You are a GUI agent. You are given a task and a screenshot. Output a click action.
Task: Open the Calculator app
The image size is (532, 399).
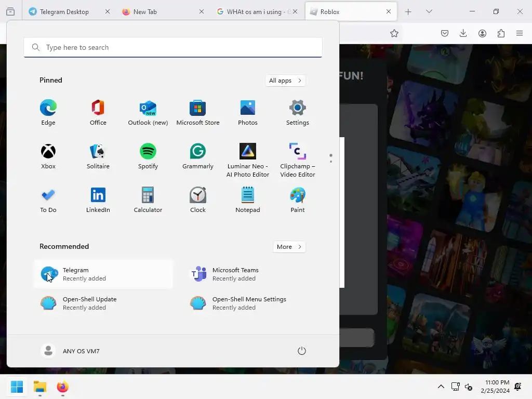click(x=148, y=200)
